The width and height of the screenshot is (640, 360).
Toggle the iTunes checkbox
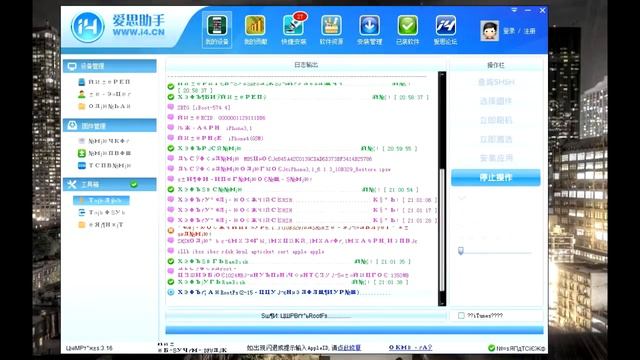click(x=461, y=316)
